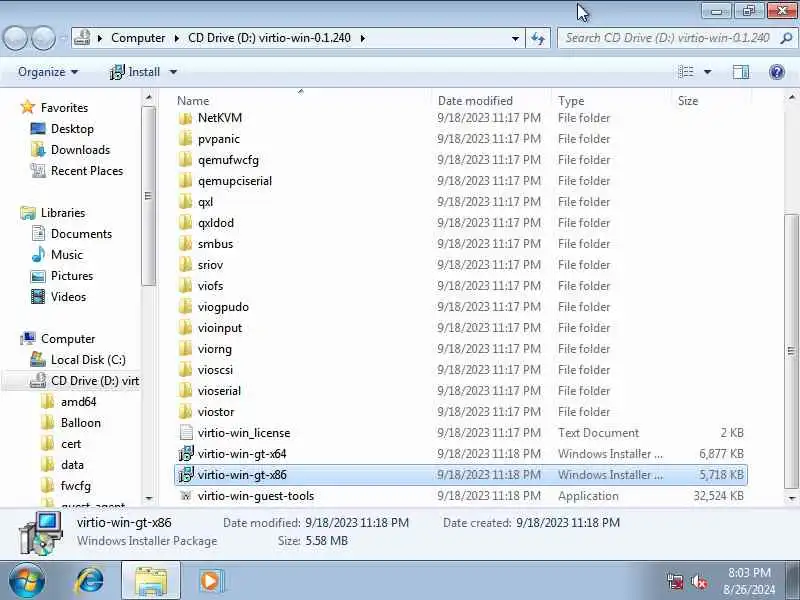This screenshot has height=600, width=800.
Task: Expand arrow after Computer in breadcrumb
Action: tap(177, 38)
